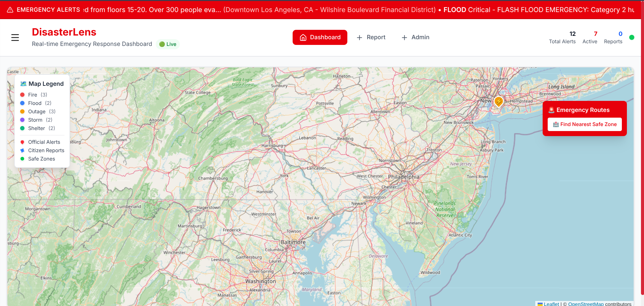Click the Total Alerts count 12

[573, 34]
